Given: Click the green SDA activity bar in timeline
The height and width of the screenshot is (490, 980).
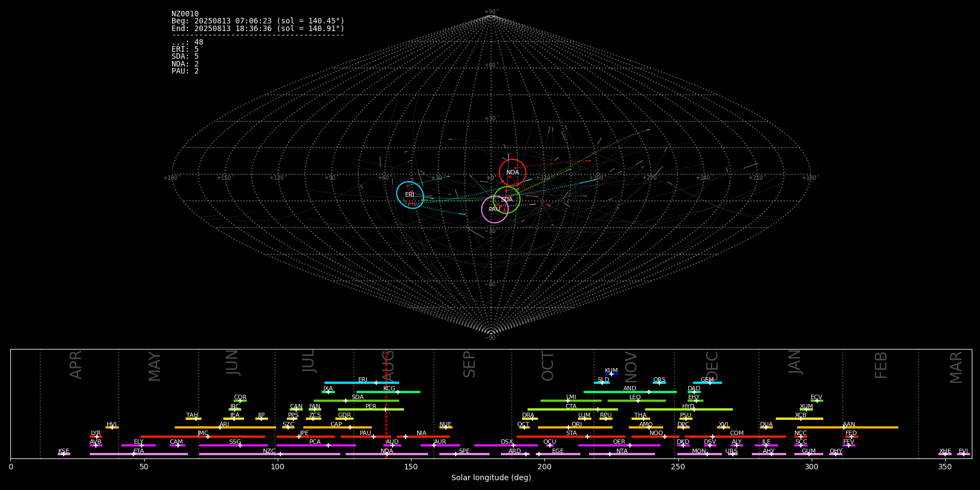Looking at the screenshot, I should pos(356,401).
